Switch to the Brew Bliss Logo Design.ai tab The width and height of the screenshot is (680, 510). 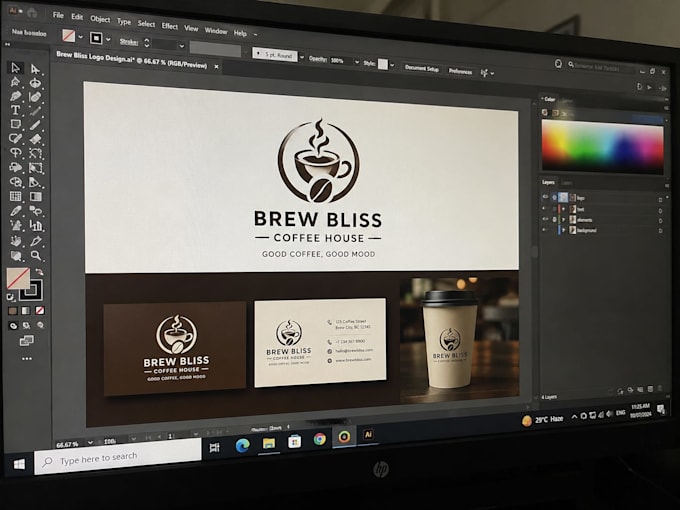[x=132, y=60]
